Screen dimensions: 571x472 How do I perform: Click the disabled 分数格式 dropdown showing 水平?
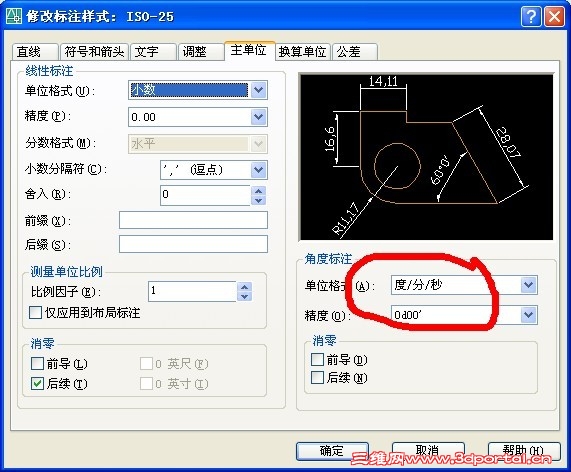(x=198, y=144)
